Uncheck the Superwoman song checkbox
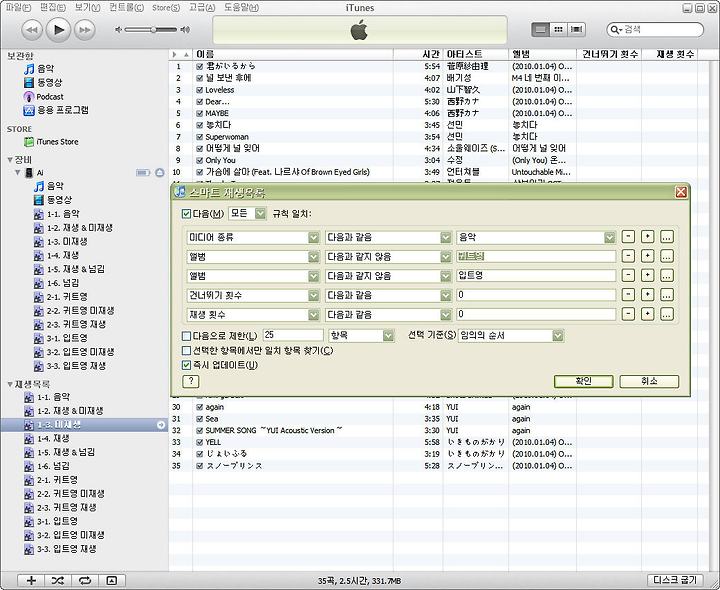This screenshot has height=590, width=720. tap(199, 137)
